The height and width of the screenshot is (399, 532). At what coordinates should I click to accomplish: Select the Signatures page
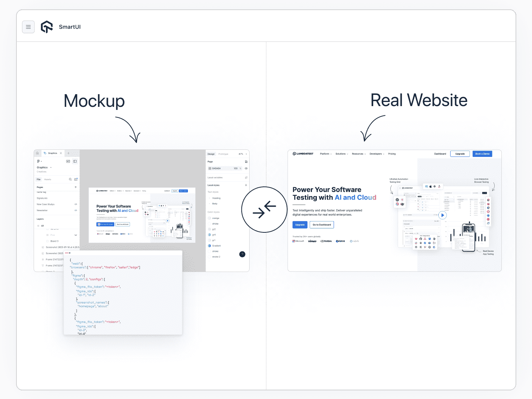click(x=42, y=198)
